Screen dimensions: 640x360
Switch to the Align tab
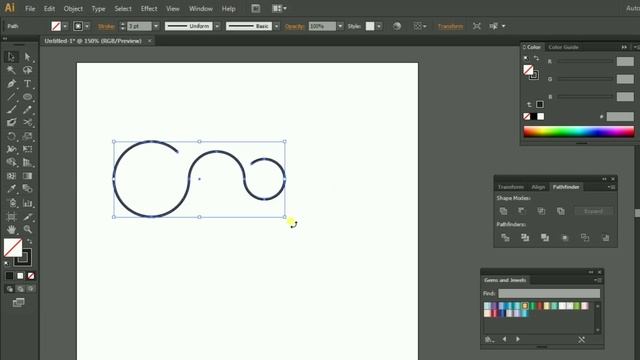click(538, 187)
